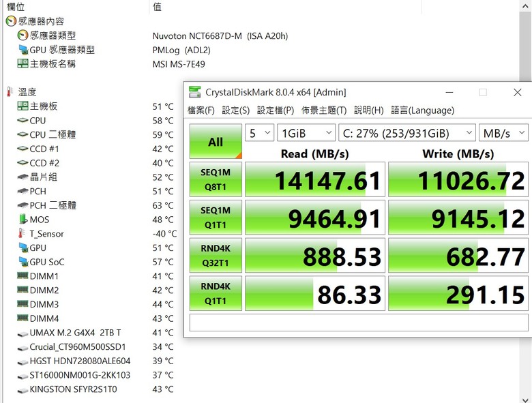Open the 說明(H) menu
The width and height of the screenshot is (532, 403).
pyautogui.click(x=369, y=110)
